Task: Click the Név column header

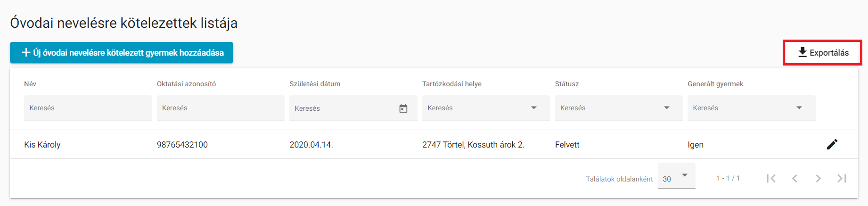Action: point(30,84)
